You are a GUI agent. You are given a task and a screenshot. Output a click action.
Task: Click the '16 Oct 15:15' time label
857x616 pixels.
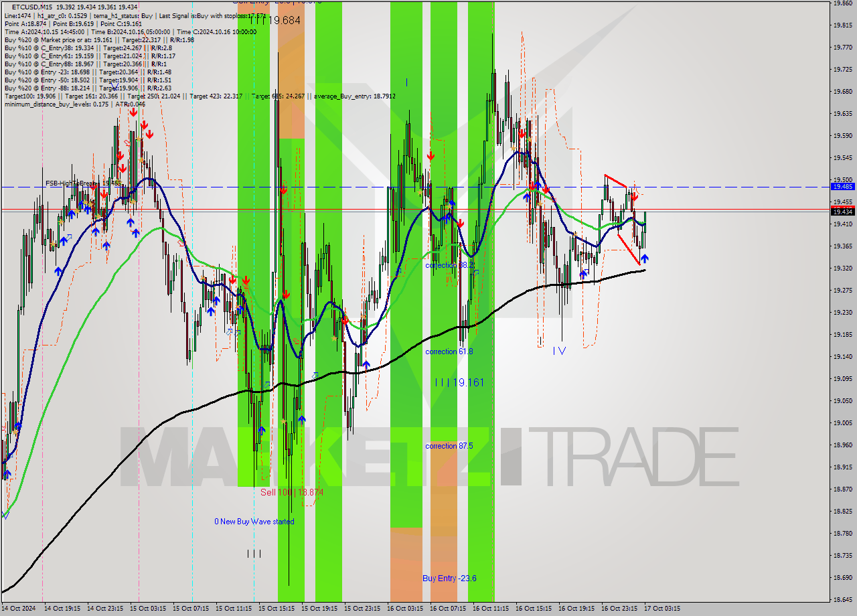534,609
